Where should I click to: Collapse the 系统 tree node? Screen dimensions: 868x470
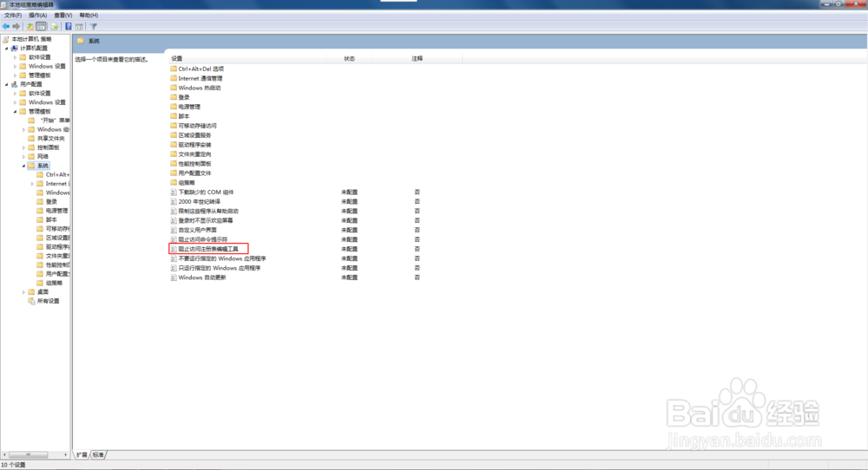(23, 166)
